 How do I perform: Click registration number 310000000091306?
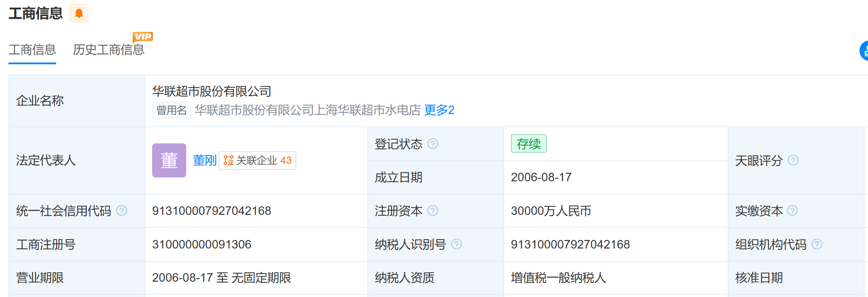(201, 244)
